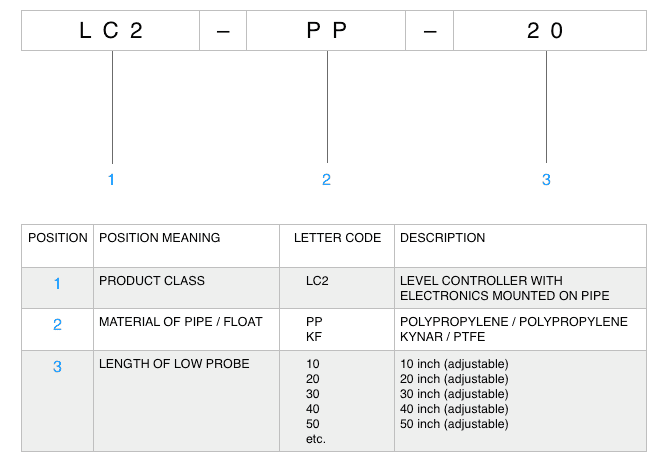Select the KF letter code
668x466 pixels.
pyautogui.click(x=314, y=337)
